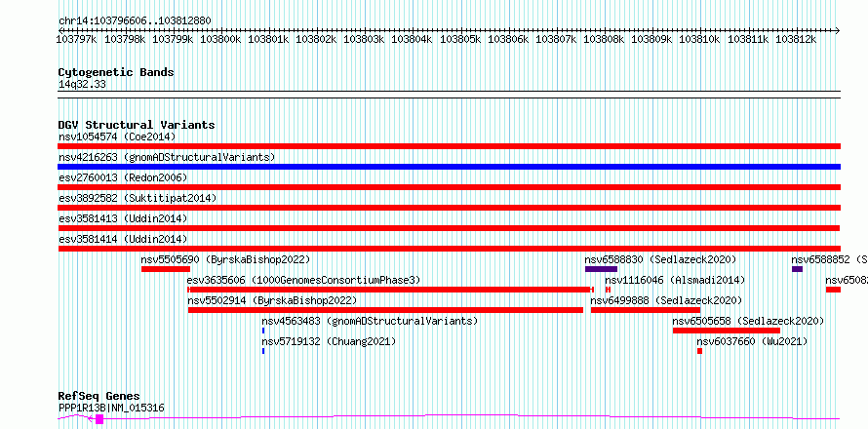Click the tiny blue nsv5719132 Chuang2021 marker
This screenshot has width=868, height=429.
(x=263, y=351)
